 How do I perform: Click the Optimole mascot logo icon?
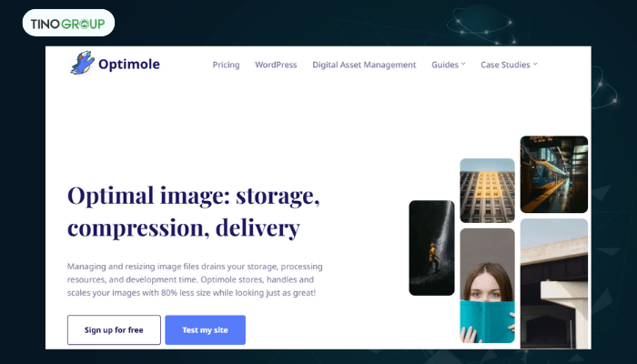pos(83,63)
